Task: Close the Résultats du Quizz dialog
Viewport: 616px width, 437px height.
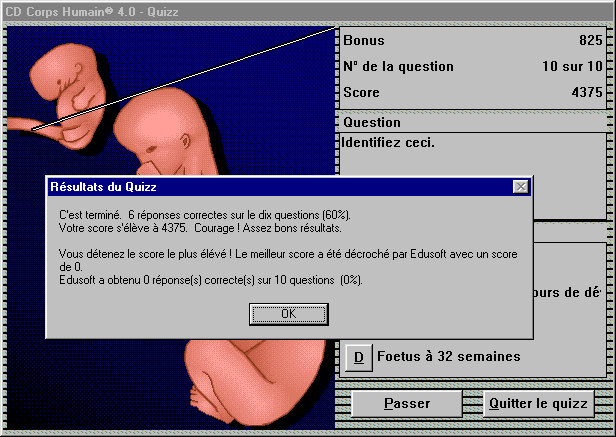Action: point(519,186)
